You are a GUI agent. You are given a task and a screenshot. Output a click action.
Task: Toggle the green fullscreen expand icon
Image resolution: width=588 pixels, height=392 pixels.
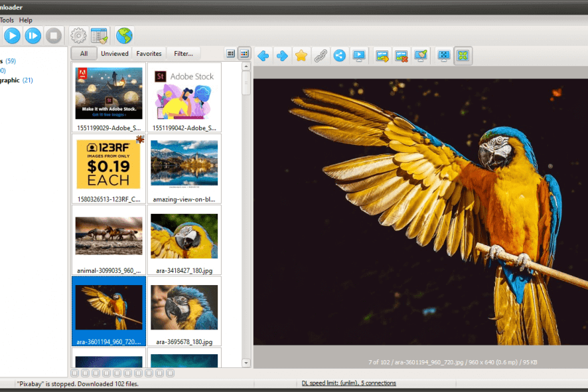click(x=463, y=56)
